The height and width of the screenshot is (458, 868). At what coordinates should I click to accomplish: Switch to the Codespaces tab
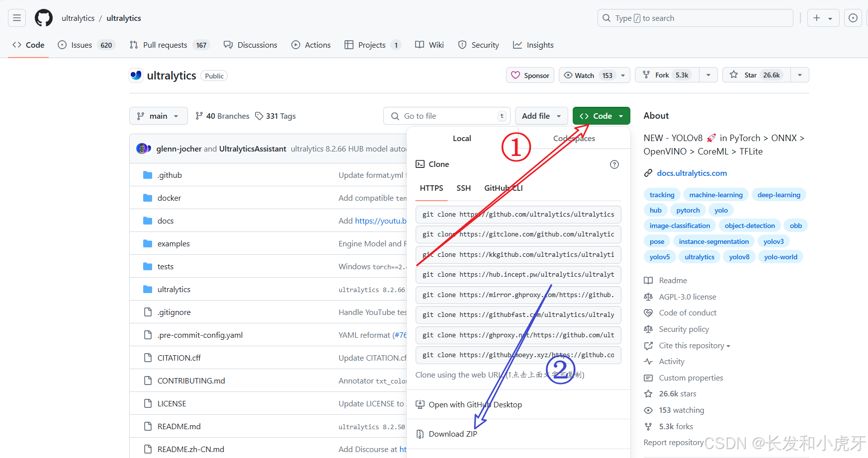click(x=574, y=138)
